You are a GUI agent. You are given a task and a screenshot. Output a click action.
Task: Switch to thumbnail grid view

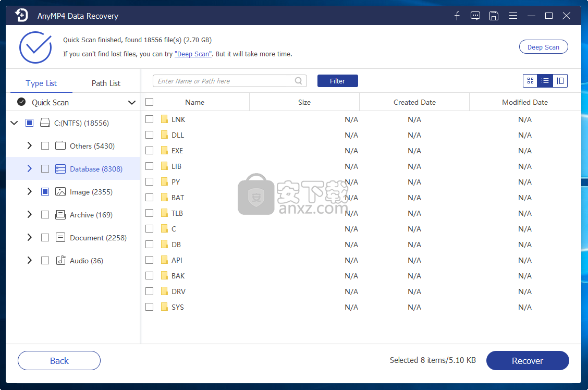pyautogui.click(x=530, y=81)
